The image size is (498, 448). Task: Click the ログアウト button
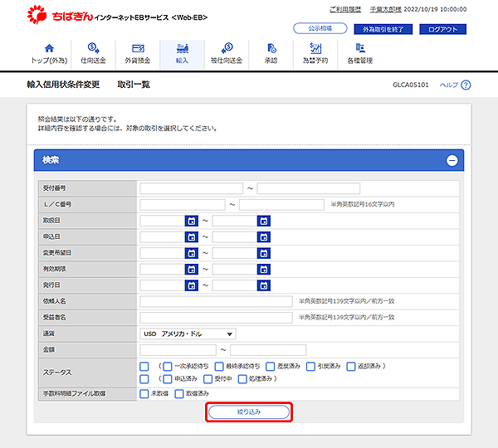(442, 29)
